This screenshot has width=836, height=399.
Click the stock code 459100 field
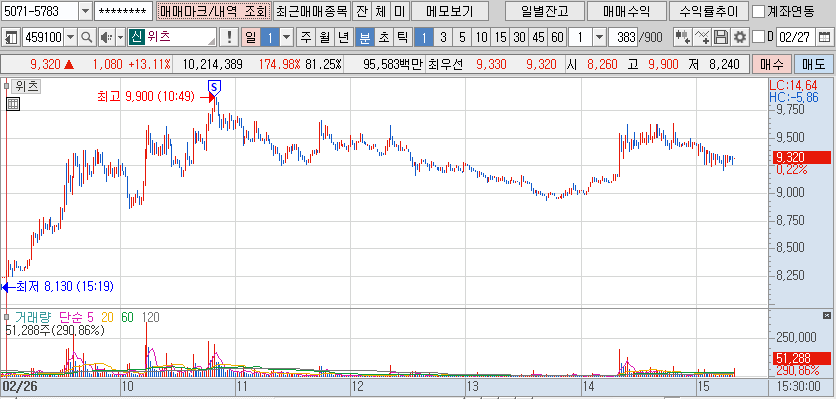44,37
